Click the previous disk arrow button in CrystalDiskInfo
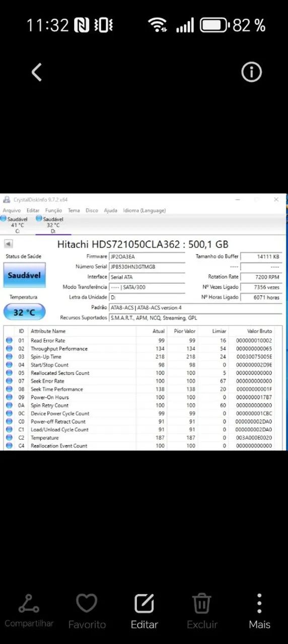Image resolution: width=288 pixels, height=644 pixels. 8,244
